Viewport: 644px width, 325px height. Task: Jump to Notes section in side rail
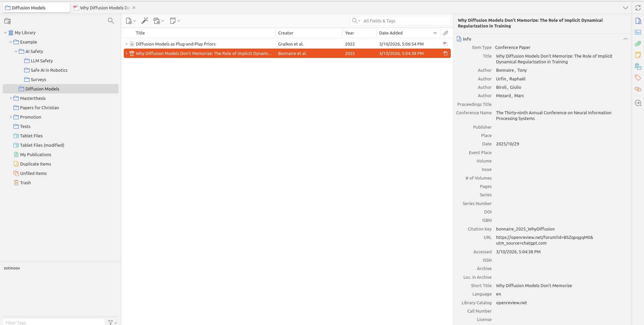(x=638, y=55)
